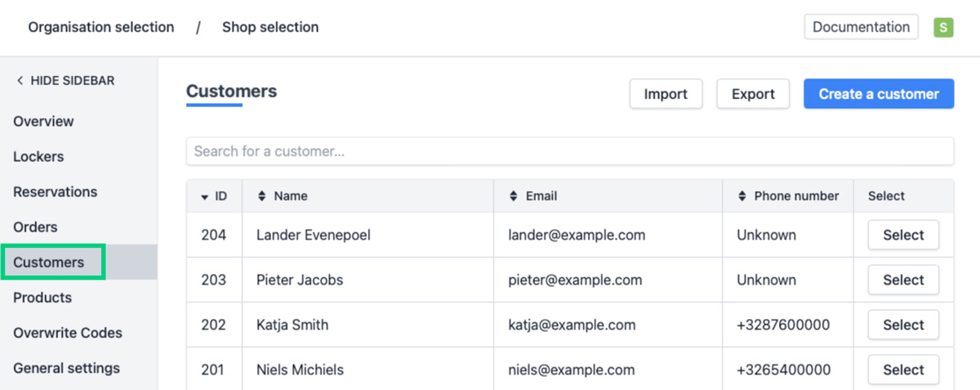The image size is (980, 390).
Task: Open the Products sidebar page
Action: [x=42, y=298]
